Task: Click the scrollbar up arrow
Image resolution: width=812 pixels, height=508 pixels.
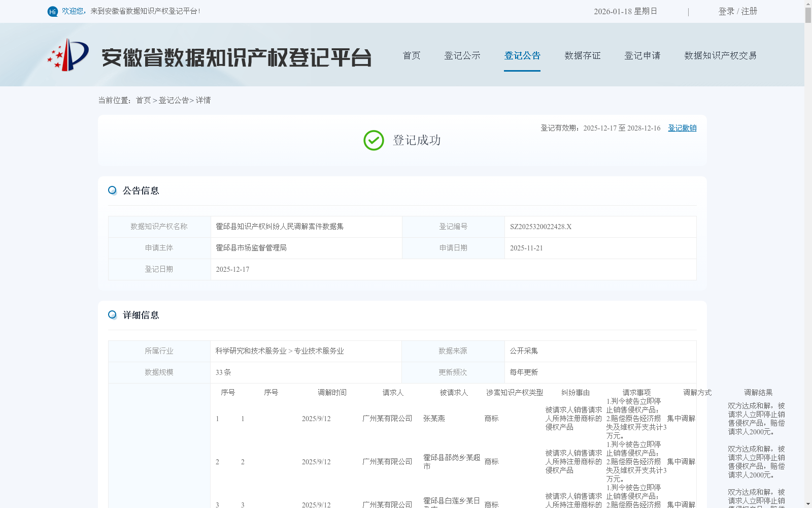Action: [808, 3]
